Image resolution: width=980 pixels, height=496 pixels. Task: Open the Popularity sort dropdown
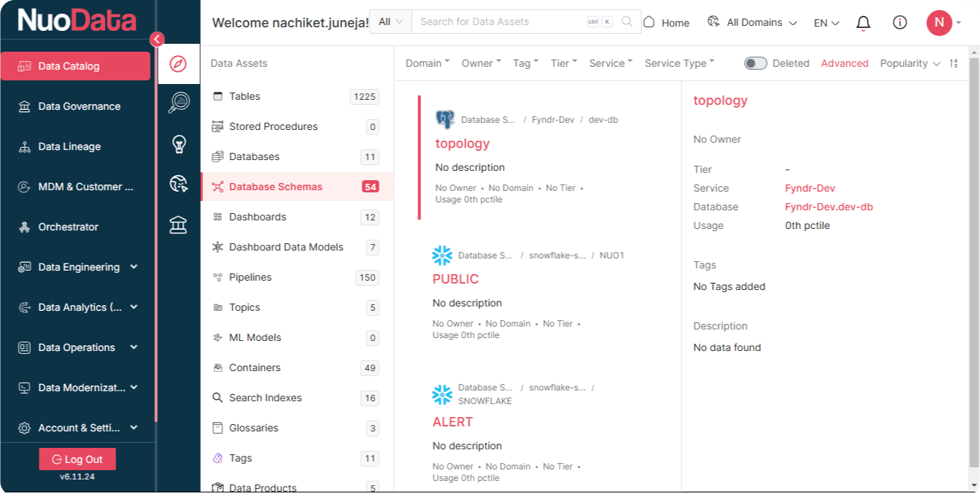tap(910, 63)
